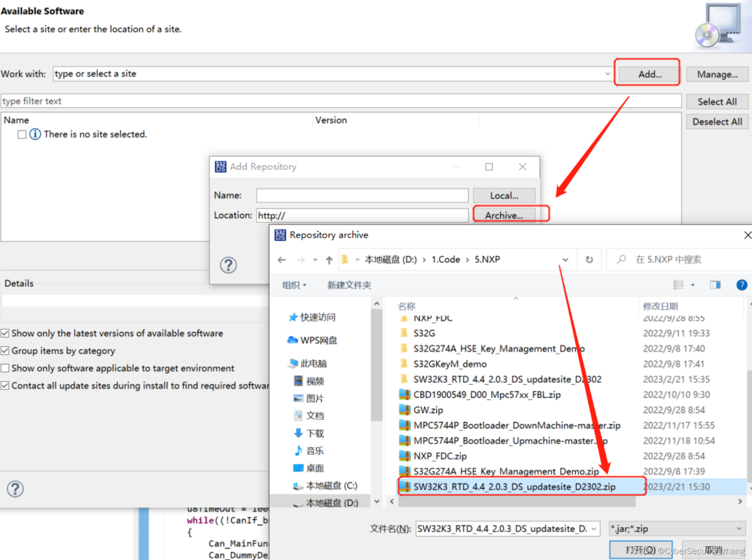Go up one folder level
The image size is (752, 560).
pyautogui.click(x=329, y=260)
